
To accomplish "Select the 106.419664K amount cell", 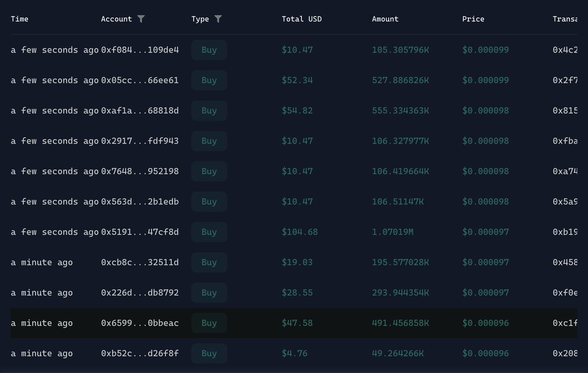I will (401, 172).
